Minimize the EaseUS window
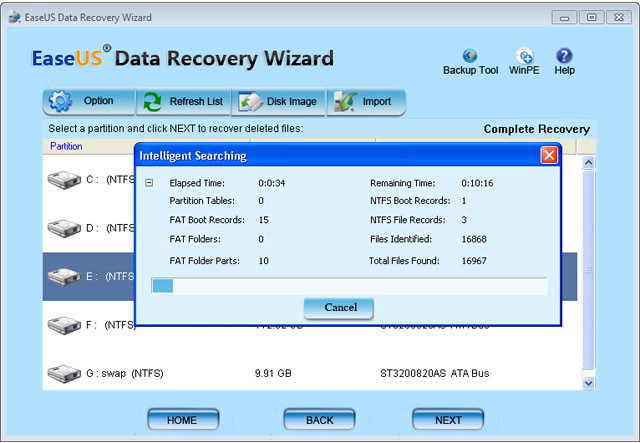Viewport: 640px width, 443px height. (x=564, y=18)
